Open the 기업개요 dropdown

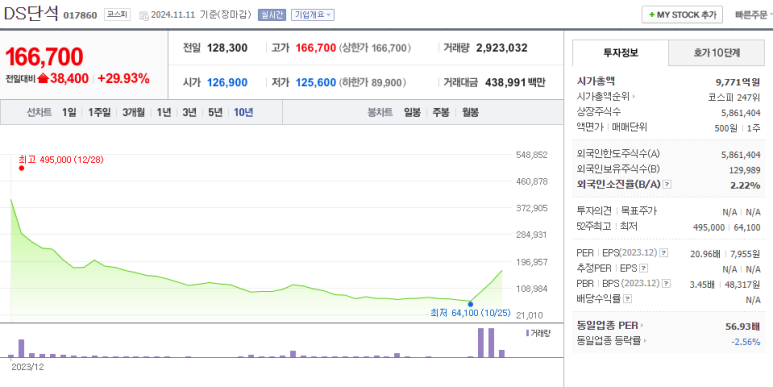[x=313, y=15]
